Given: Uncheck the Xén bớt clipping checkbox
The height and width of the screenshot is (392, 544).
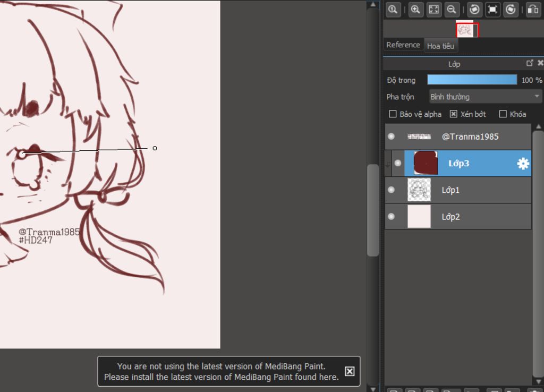Looking at the screenshot, I should pyautogui.click(x=454, y=114).
